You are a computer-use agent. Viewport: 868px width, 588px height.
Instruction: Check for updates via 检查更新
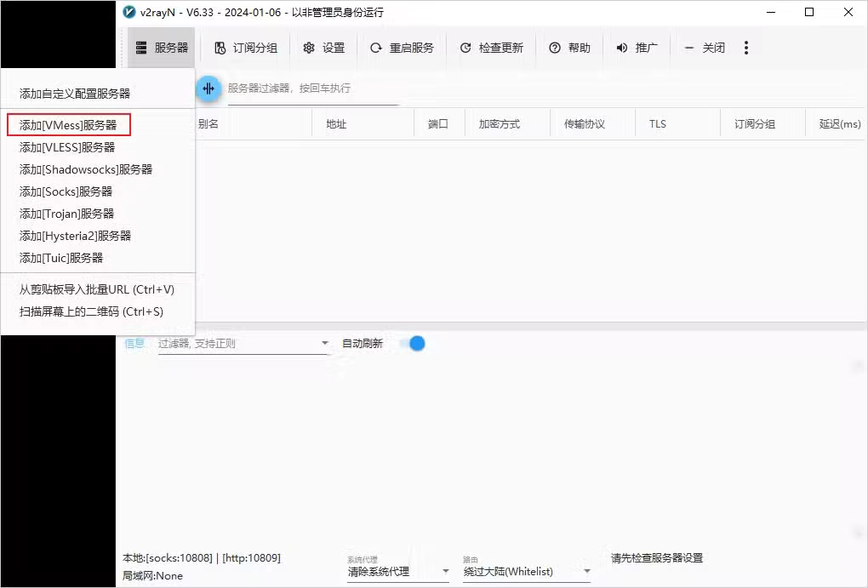click(491, 47)
